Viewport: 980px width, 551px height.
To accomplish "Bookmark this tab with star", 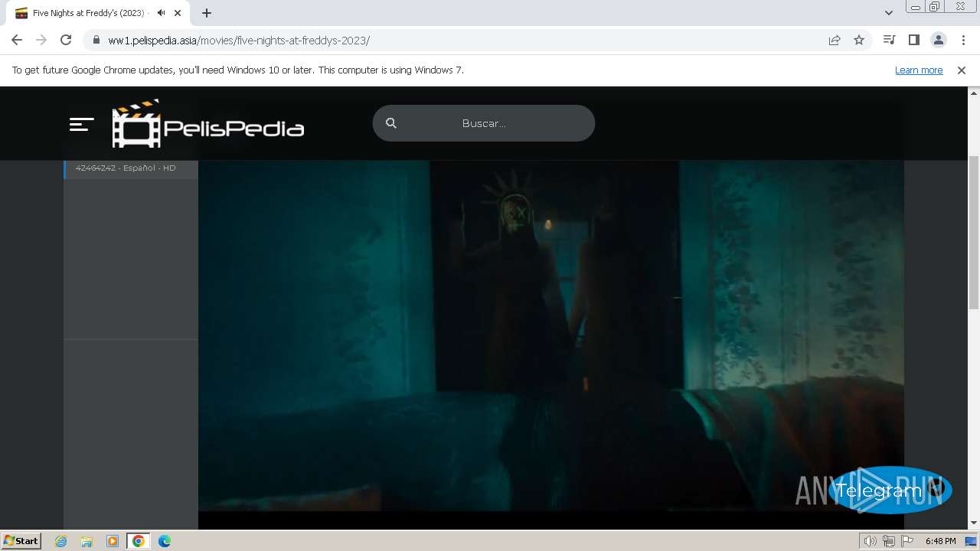I will [x=859, y=40].
